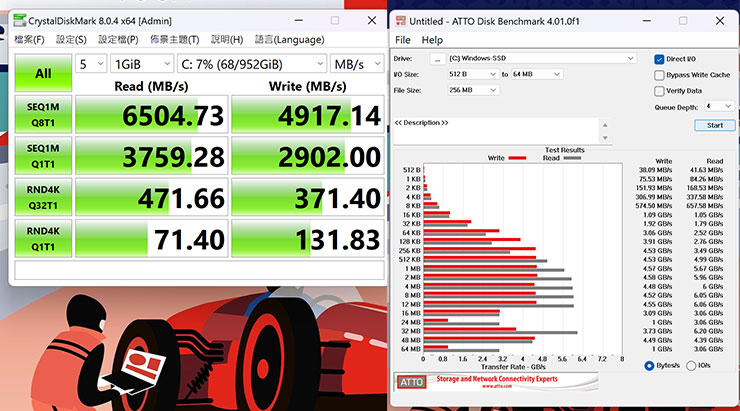Click the ATTO Disk Benchmark title bar icon
This screenshot has width=740, height=411.
click(401, 21)
